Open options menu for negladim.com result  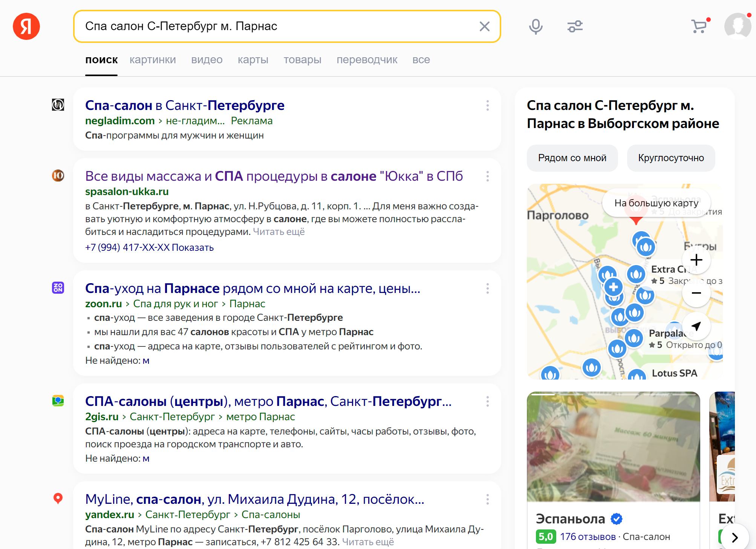(487, 105)
